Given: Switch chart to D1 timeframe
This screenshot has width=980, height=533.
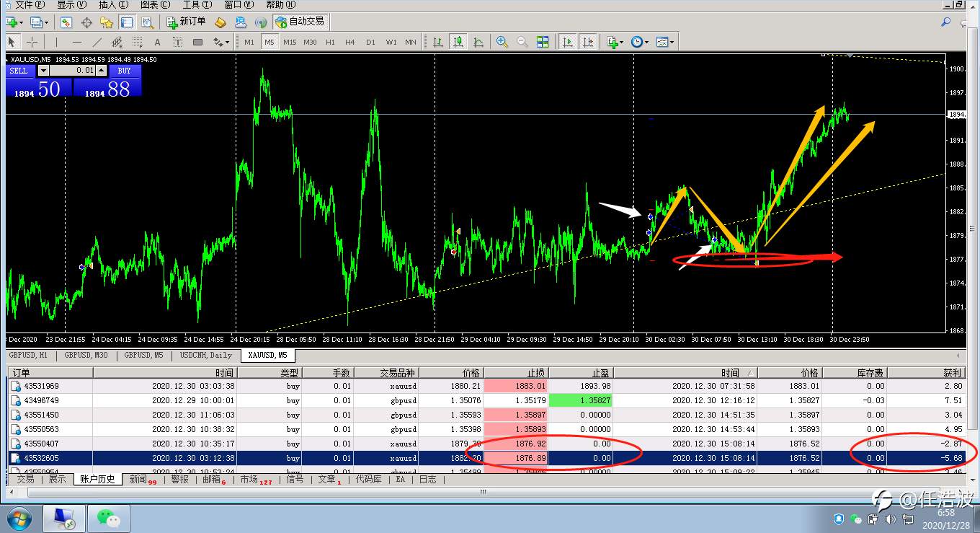Looking at the screenshot, I should (x=370, y=42).
